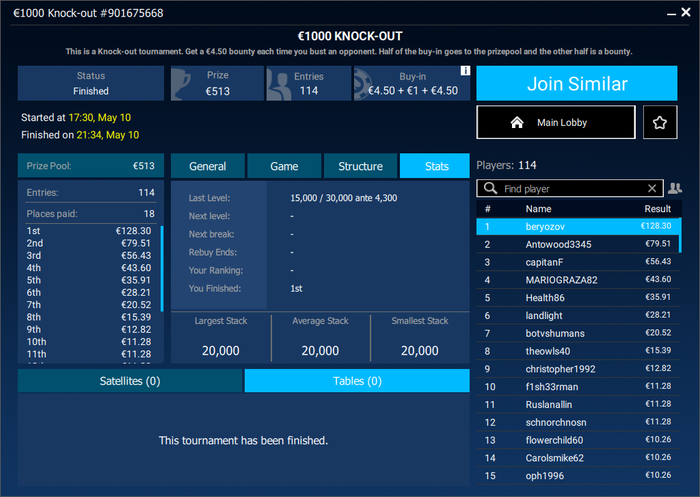Select player capitanF row
The width and height of the screenshot is (700, 497).
[x=578, y=262]
